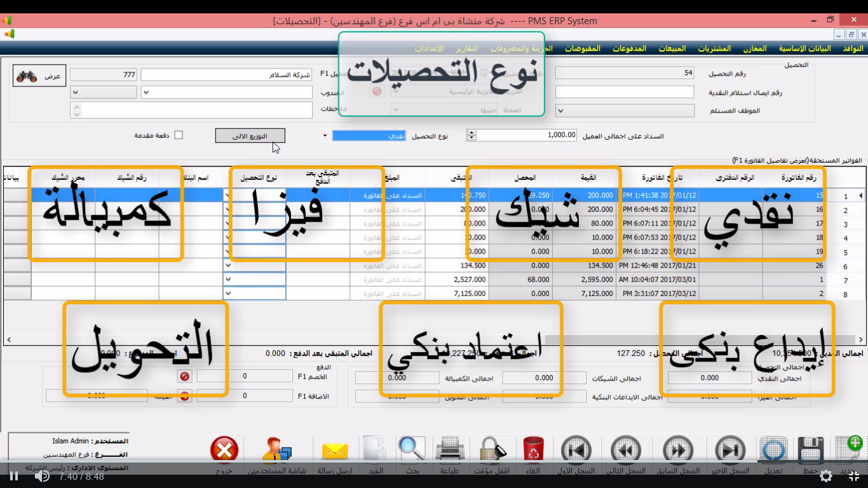Image resolution: width=868 pixels, height=488 pixels.
Task: Open the grey dropdown left of المندوب
Action: [75, 93]
